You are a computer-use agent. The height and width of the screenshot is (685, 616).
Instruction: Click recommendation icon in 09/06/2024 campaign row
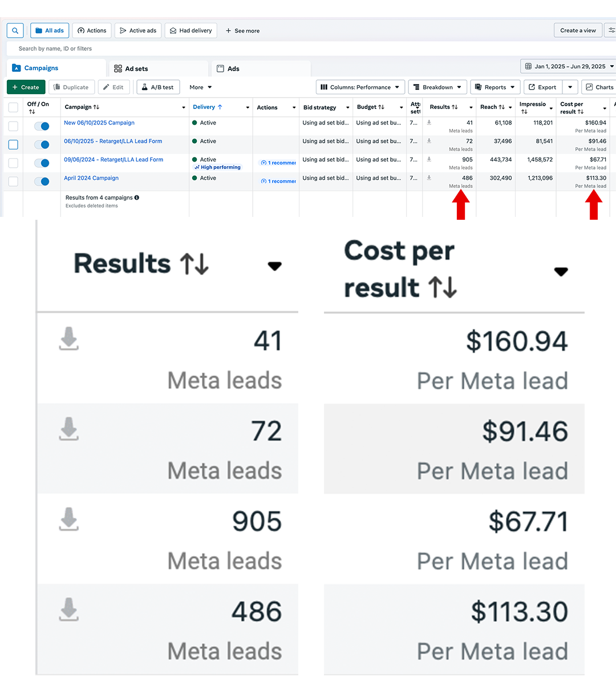tap(264, 163)
